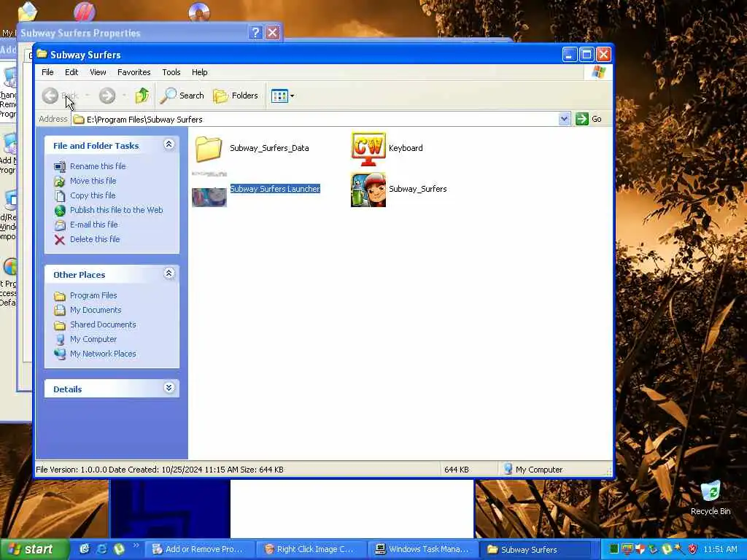The width and height of the screenshot is (747, 560).
Task: Click Delete this file
Action: 94,239
